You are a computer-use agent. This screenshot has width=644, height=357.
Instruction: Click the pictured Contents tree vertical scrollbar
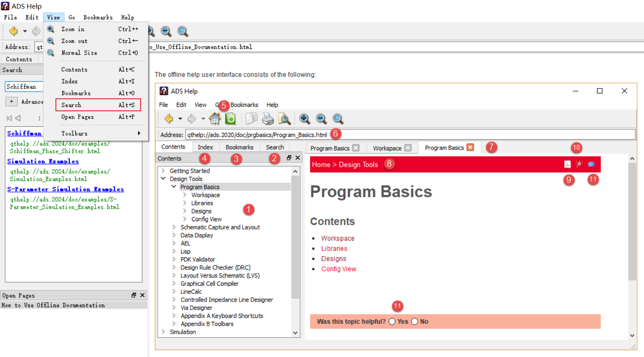click(x=295, y=252)
